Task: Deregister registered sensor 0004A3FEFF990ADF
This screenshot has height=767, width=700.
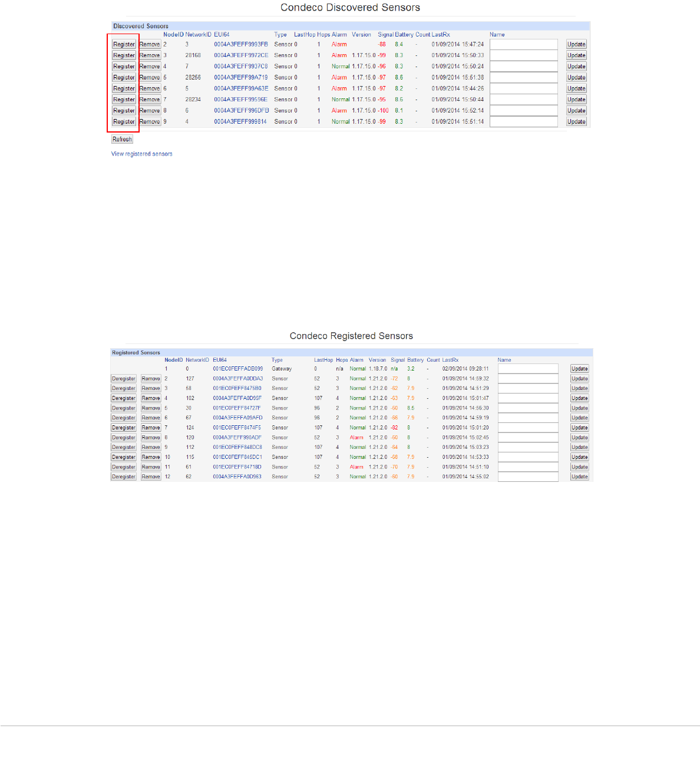Action: [x=124, y=438]
